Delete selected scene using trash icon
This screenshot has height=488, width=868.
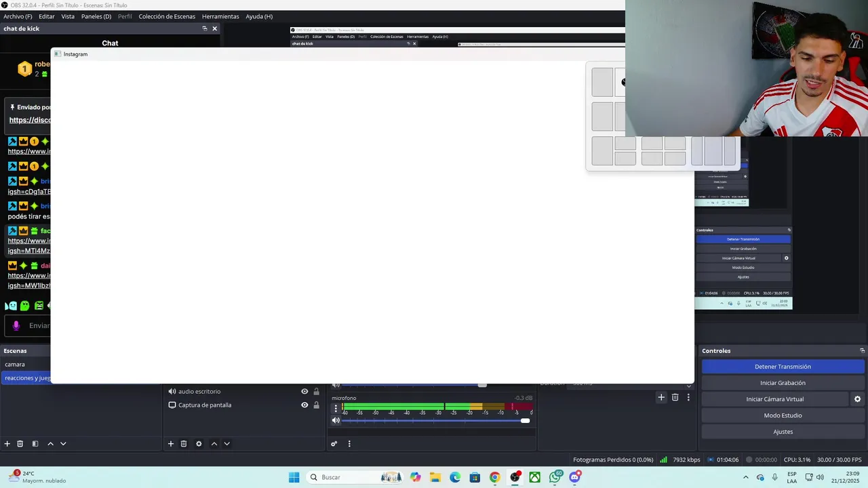tap(20, 444)
